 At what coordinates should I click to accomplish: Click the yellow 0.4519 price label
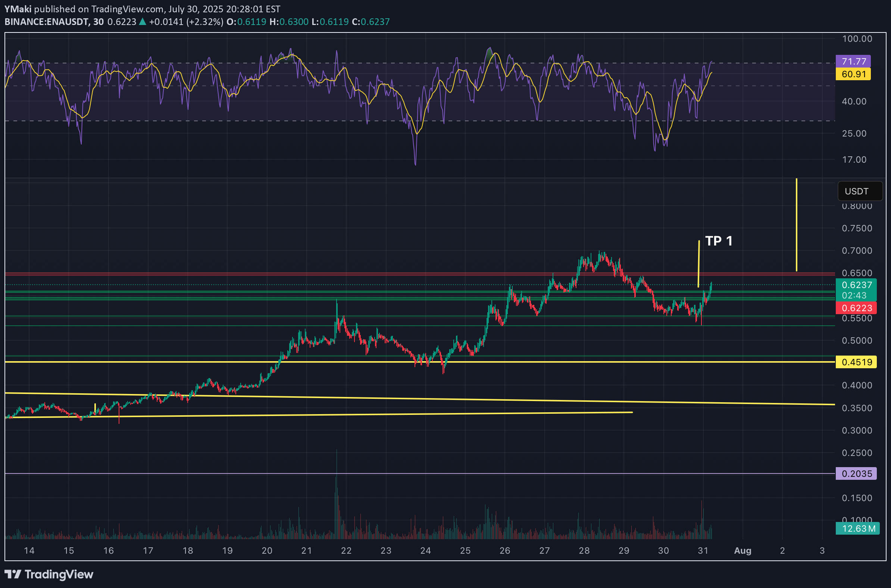856,362
